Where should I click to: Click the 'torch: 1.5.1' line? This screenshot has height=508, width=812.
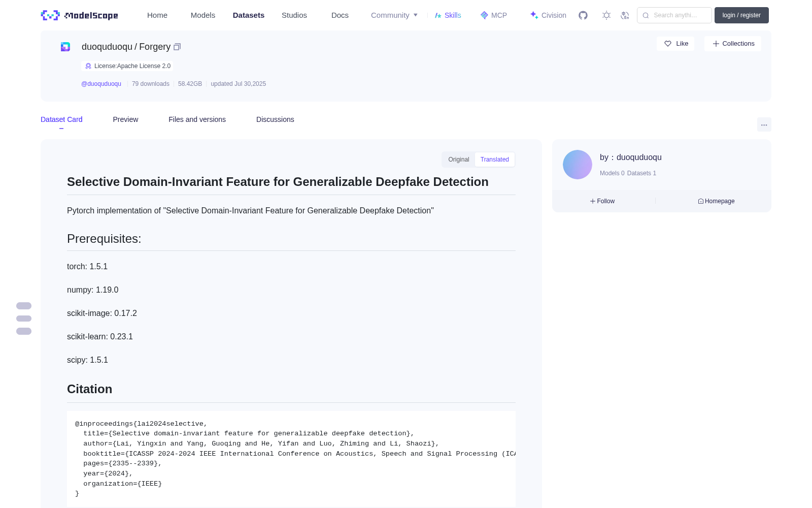[87, 267]
